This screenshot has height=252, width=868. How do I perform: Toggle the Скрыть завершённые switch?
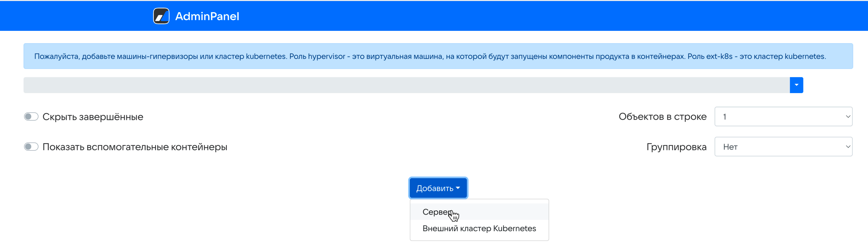(31, 117)
